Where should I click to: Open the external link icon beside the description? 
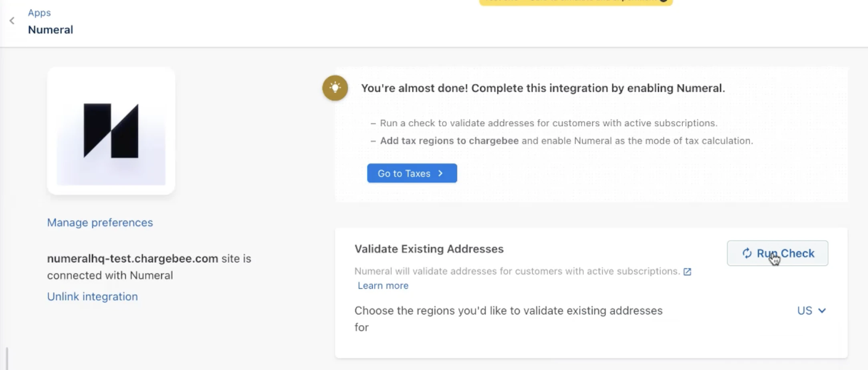tap(687, 271)
